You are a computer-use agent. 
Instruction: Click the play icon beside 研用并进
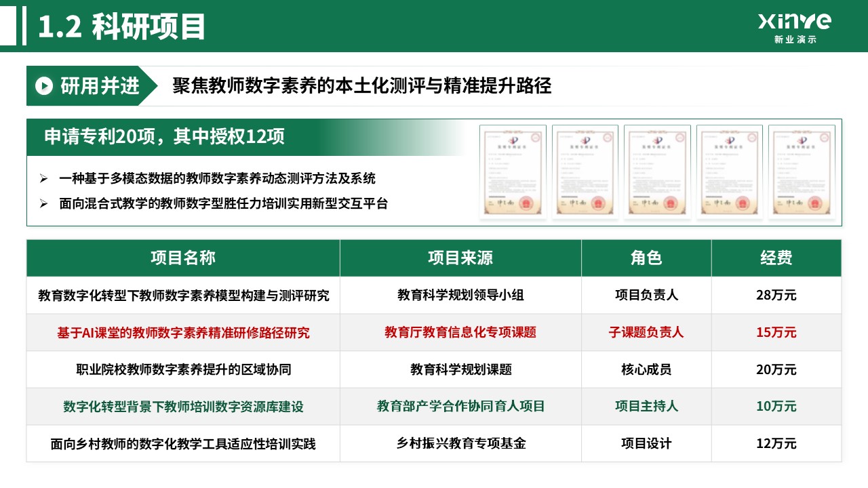45,85
